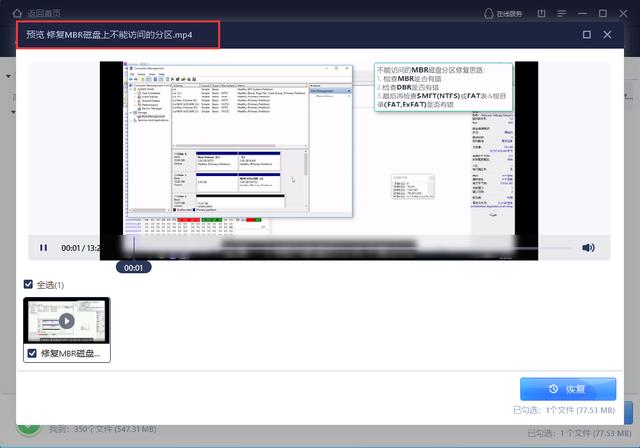Toggle the 全选 select-all checkbox
Viewport: 640px width, 448px height.
click(29, 285)
